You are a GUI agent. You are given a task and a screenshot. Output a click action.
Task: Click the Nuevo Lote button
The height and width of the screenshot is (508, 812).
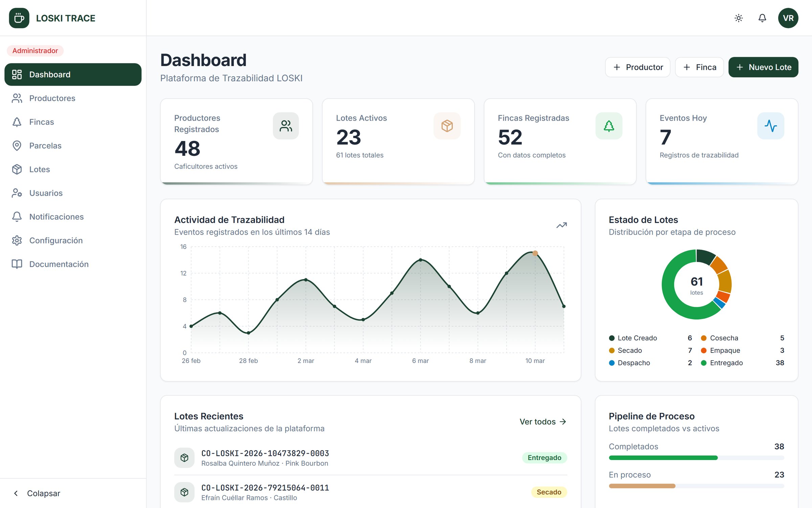coord(763,67)
